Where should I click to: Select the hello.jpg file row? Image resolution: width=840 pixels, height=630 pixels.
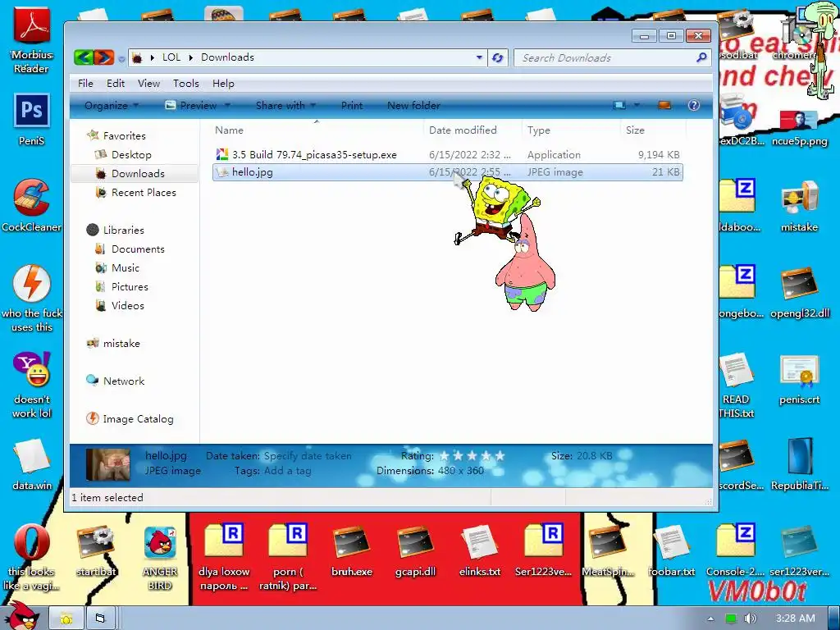point(448,172)
